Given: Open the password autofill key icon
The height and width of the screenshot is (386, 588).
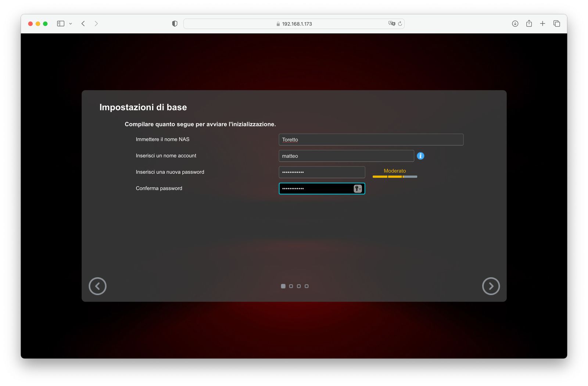Looking at the screenshot, I should (x=358, y=188).
